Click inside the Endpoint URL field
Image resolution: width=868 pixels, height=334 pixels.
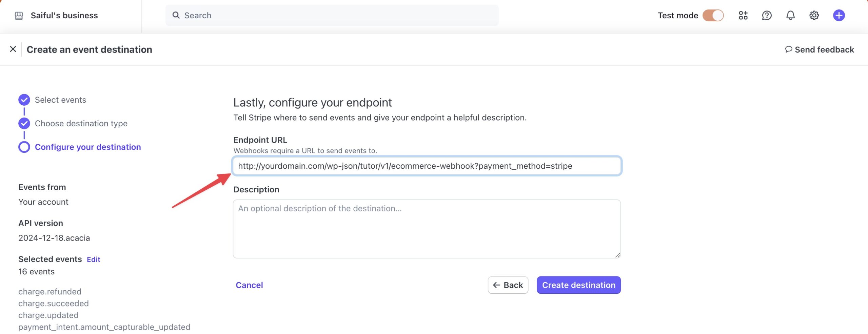pyautogui.click(x=427, y=166)
